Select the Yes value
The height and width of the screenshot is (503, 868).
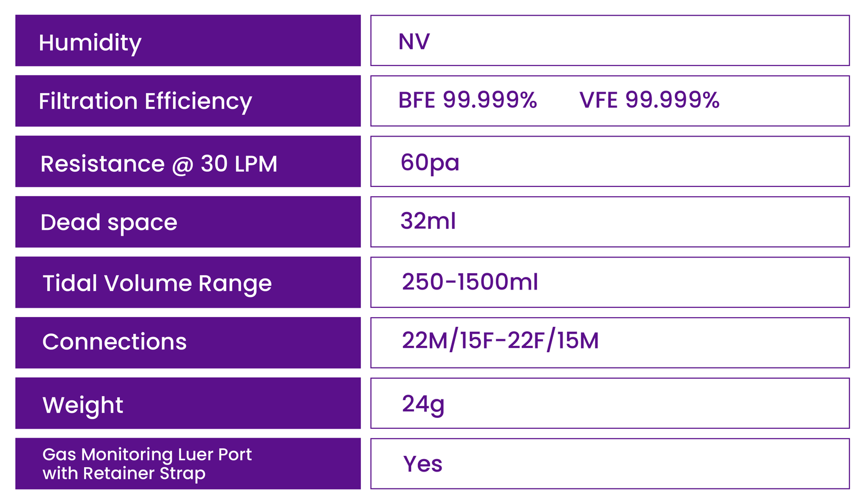(x=423, y=464)
